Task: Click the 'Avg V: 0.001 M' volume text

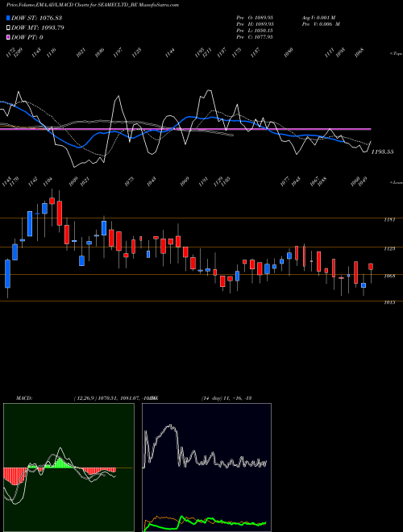Action: 321,17
